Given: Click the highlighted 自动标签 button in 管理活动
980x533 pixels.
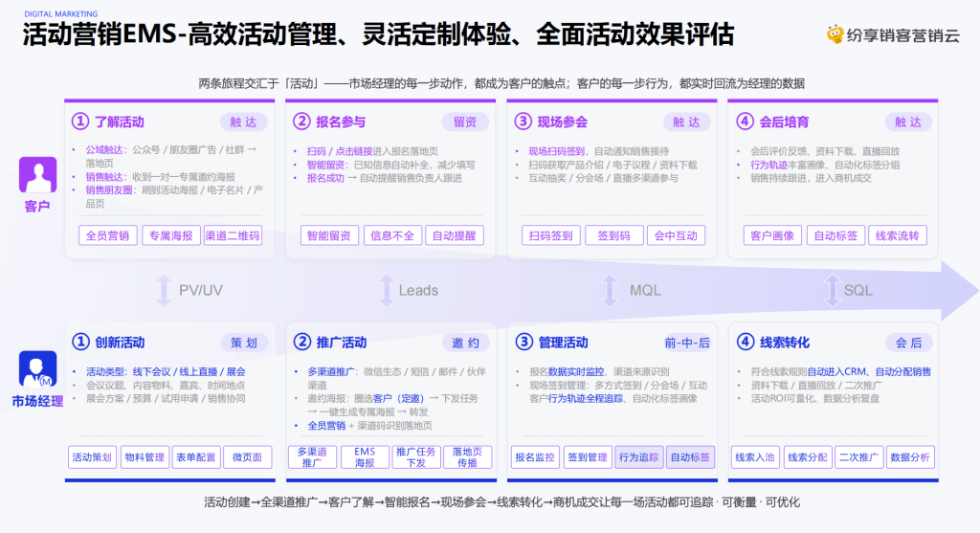Looking at the screenshot, I should coord(690,457).
